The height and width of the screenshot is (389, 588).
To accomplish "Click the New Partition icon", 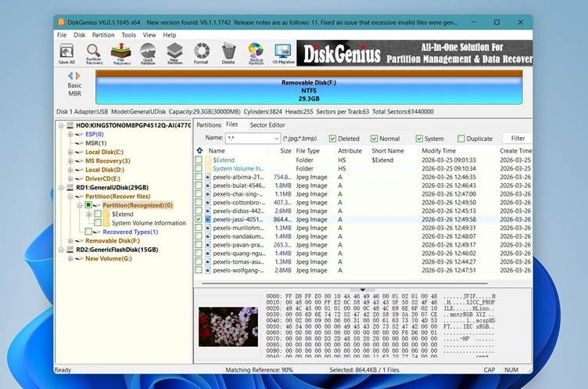I will pos(174,53).
